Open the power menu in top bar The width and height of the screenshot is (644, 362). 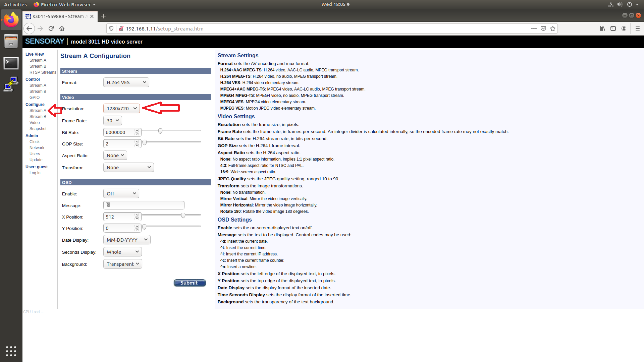630,4
